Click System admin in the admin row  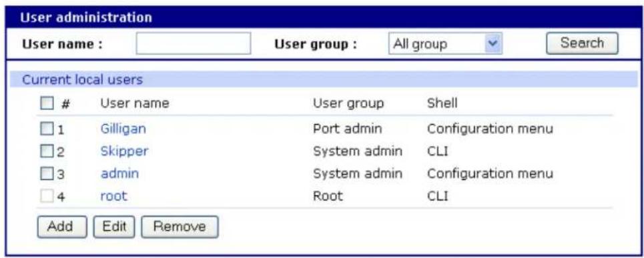358,174
